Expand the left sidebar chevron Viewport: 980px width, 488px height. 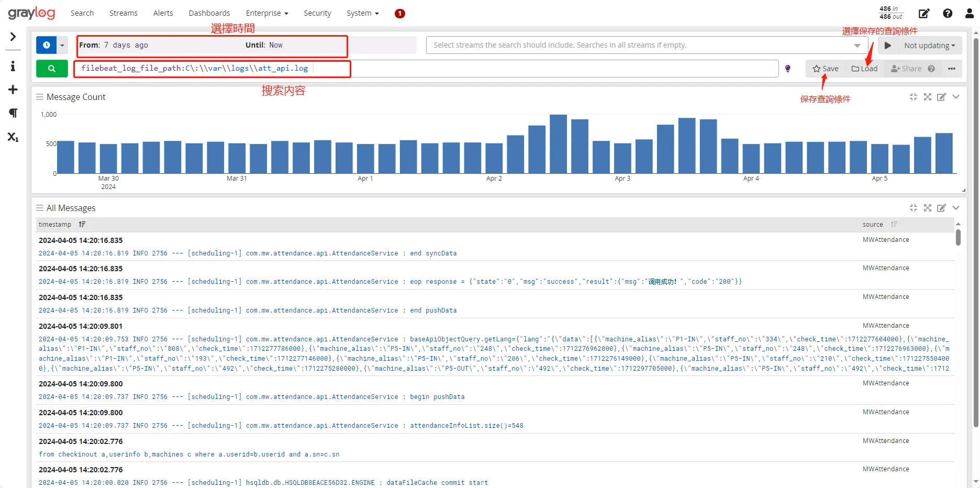pos(13,37)
